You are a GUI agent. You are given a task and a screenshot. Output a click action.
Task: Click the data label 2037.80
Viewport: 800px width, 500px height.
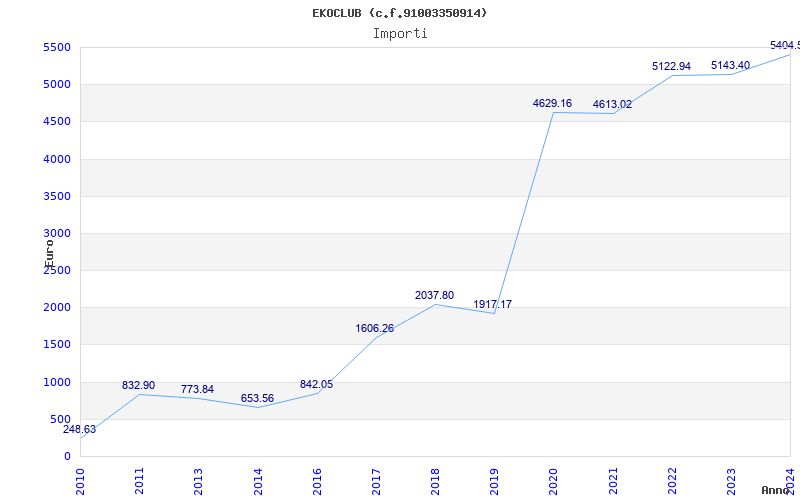coord(434,295)
